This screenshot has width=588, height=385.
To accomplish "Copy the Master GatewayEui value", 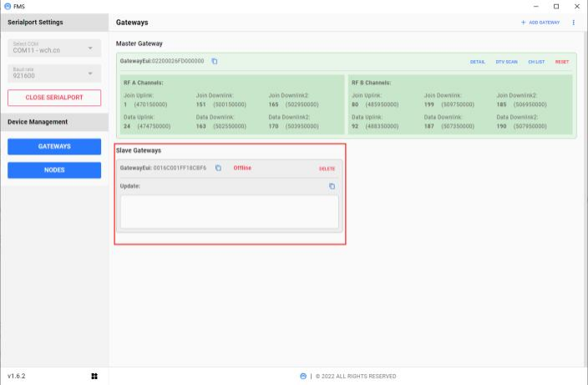I will pyautogui.click(x=215, y=62).
